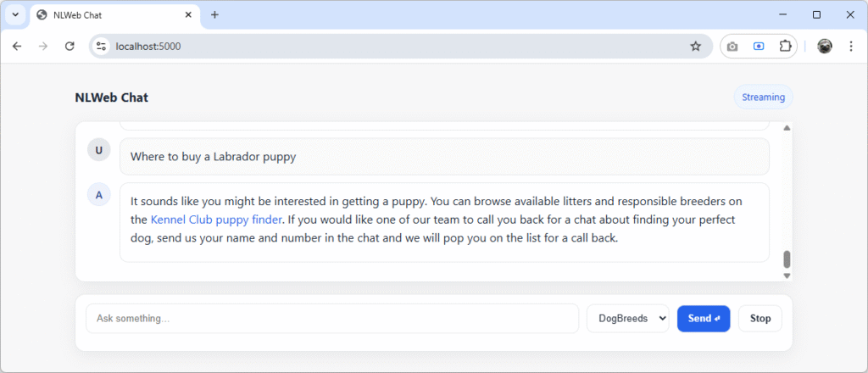The height and width of the screenshot is (373, 868).
Task: Send the chat message
Action: pyautogui.click(x=704, y=319)
